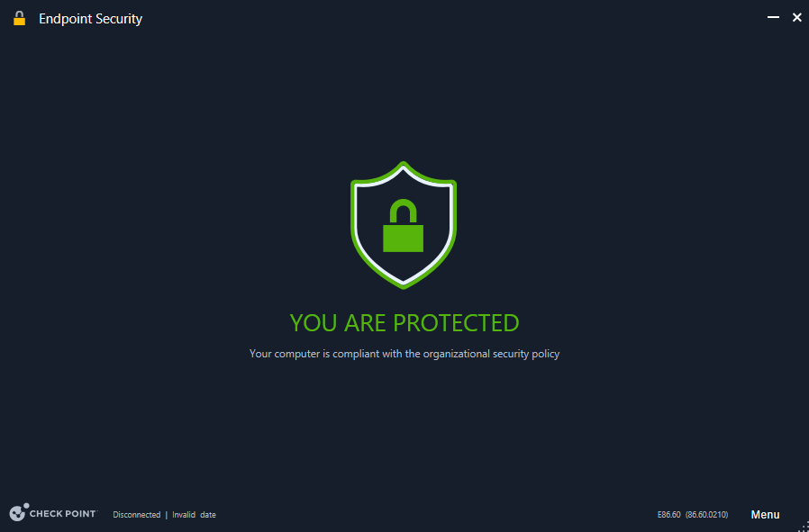This screenshot has width=809, height=532.
Task: Click the green padlock inside the shield
Action: tap(403, 225)
